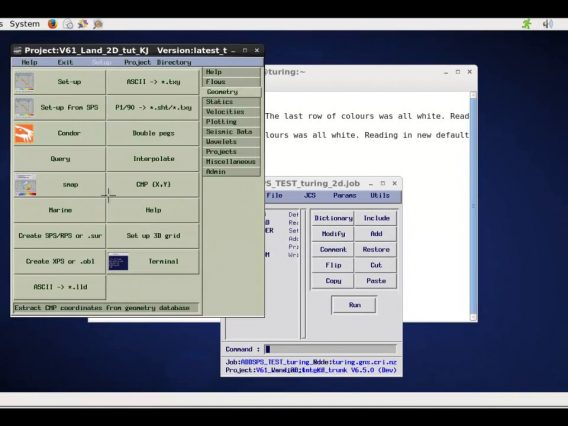
Task: Click the Paste button
Action: coord(376,281)
